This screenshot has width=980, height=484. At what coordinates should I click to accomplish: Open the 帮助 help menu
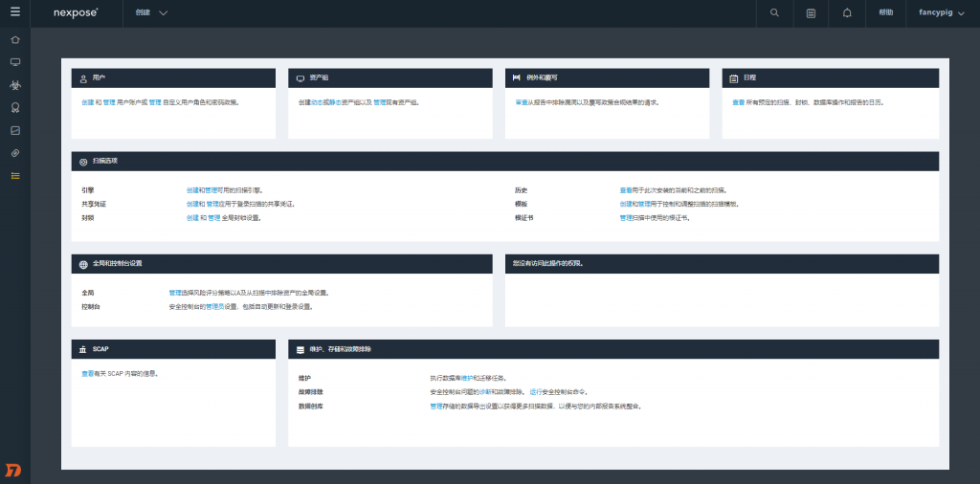(x=885, y=12)
